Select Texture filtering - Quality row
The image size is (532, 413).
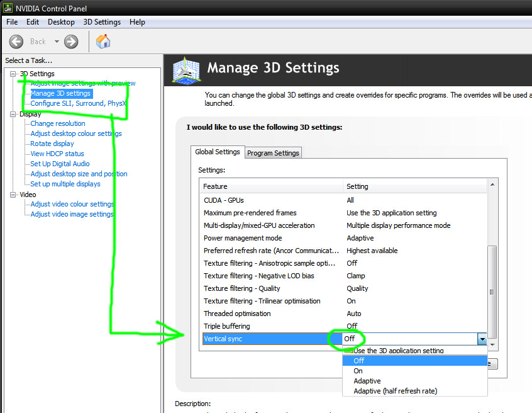[x=343, y=288]
